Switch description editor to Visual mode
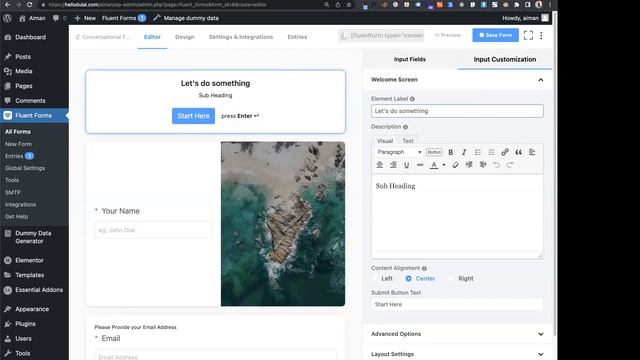 coord(385,141)
